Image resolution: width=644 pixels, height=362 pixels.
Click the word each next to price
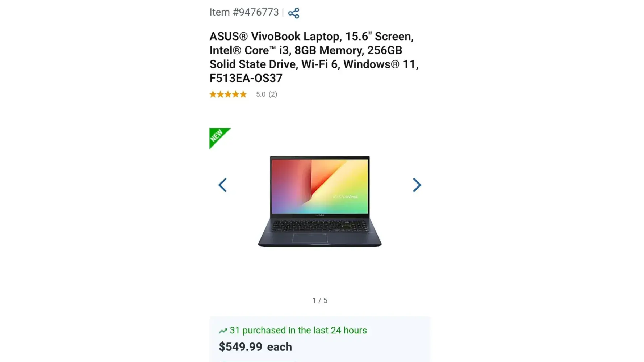[x=279, y=347]
